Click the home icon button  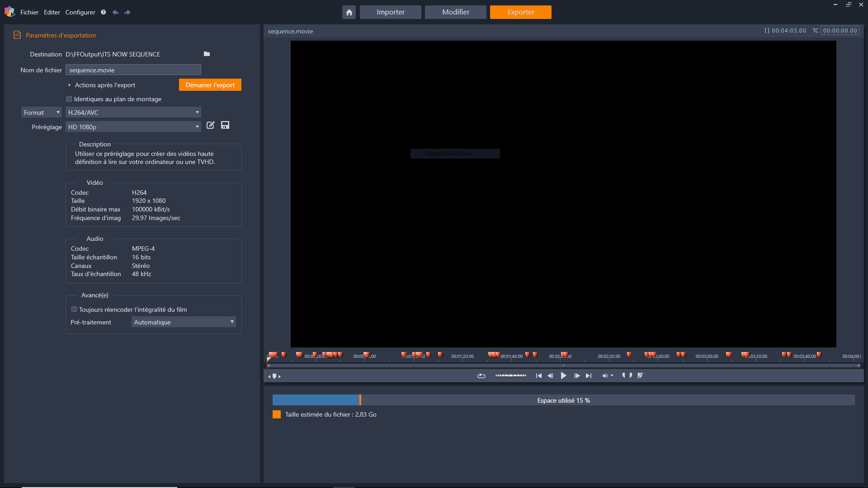point(349,12)
